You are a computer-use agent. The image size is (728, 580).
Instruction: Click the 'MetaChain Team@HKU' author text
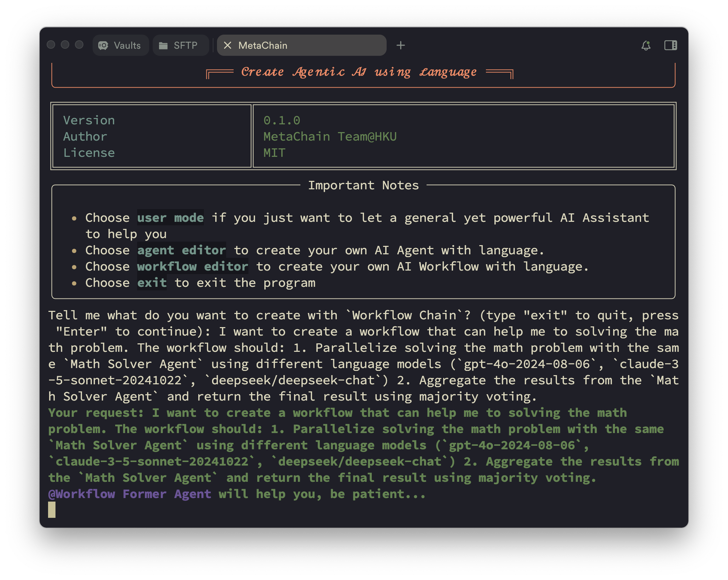click(330, 136)
